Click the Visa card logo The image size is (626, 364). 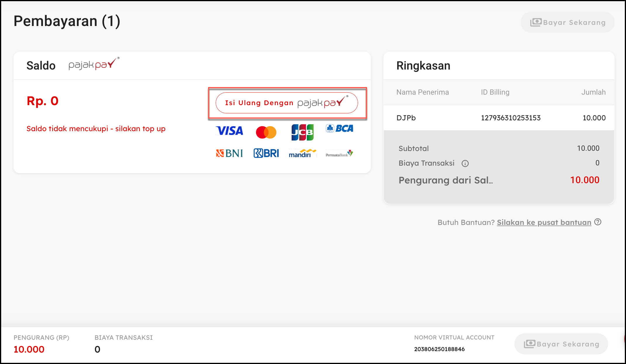[229, 131]
